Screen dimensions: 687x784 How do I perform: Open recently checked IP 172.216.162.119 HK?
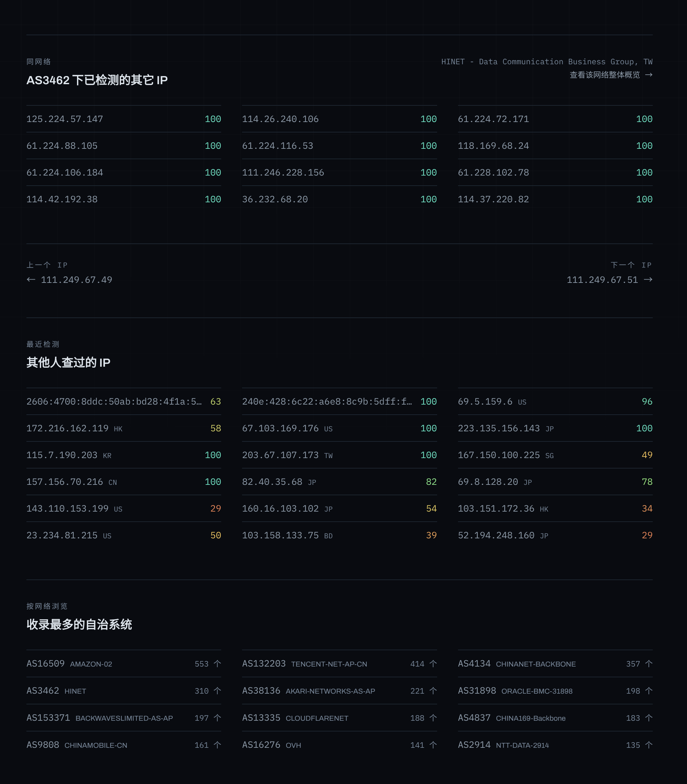123,428
